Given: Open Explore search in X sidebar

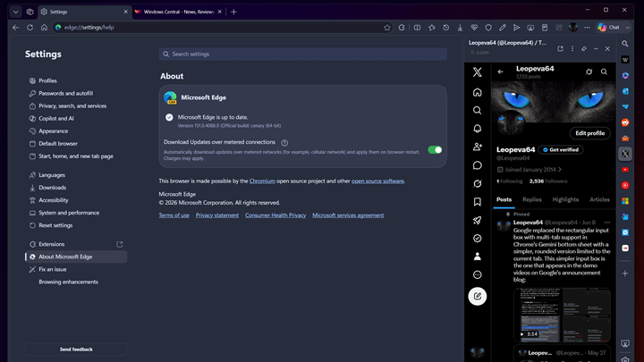Looking at the screenshot, I should 477,111.
